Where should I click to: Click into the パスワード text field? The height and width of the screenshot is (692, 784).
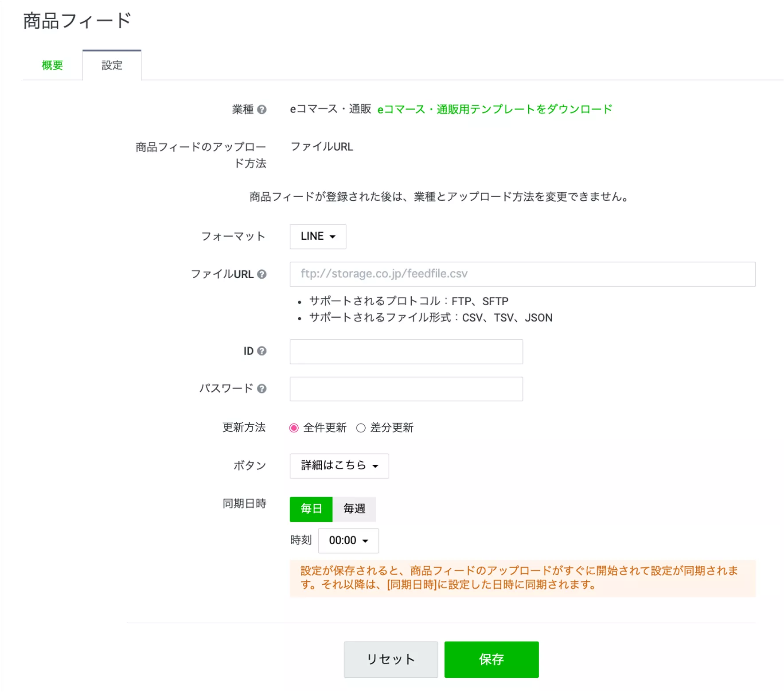click(x=406, y=389)
